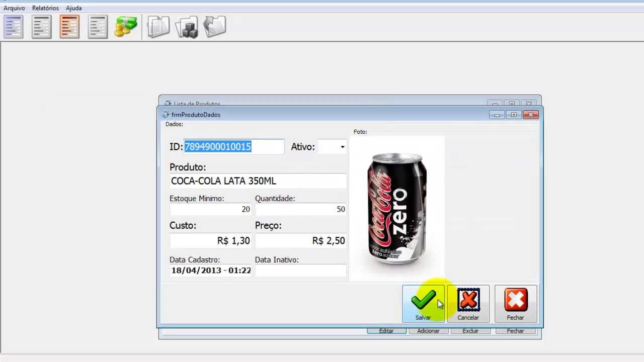Image resolution: width=644 pixels, height=362 pixels.
Task: Click the stacked papers toolbar icon
Action: [x=158, y=26]
